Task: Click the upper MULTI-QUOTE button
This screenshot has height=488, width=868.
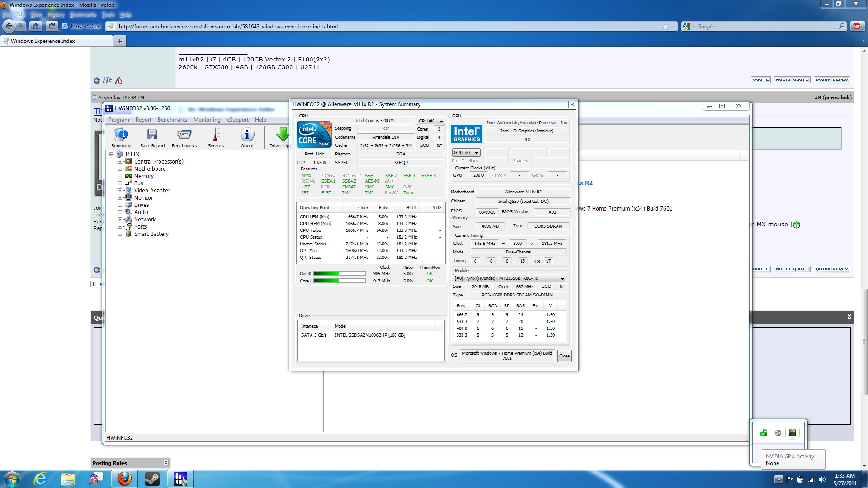Action: tap(792, 80)
